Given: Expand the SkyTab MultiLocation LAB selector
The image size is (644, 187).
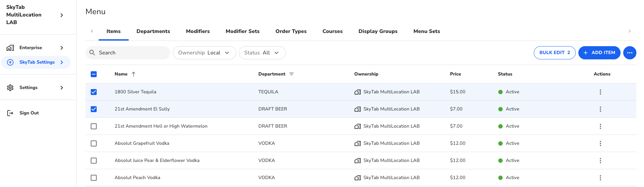Looking at the screenshot, I should [x=62, y=15].
